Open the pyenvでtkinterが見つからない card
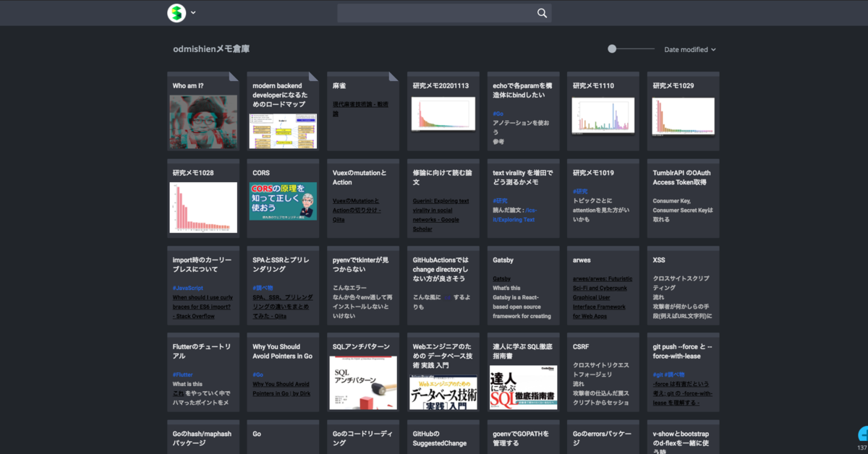Screen dimensions: 868x454 tap(363, 286)
